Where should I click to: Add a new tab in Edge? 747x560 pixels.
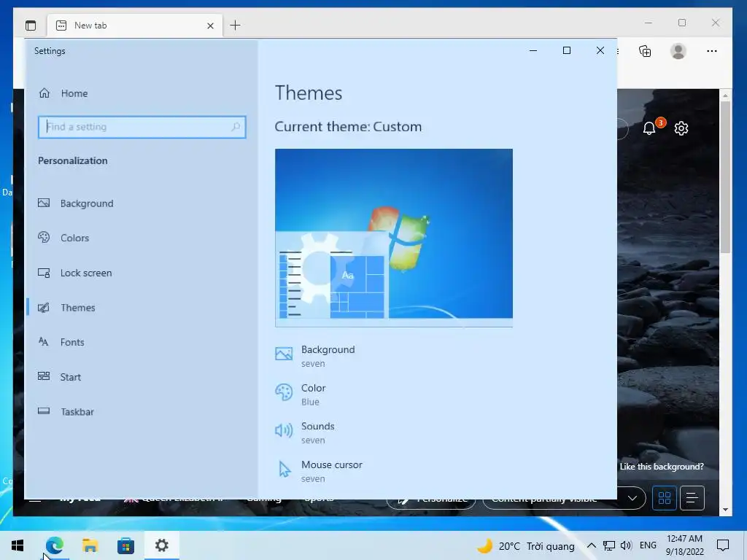pyautogui.click(x=235, y=26)
